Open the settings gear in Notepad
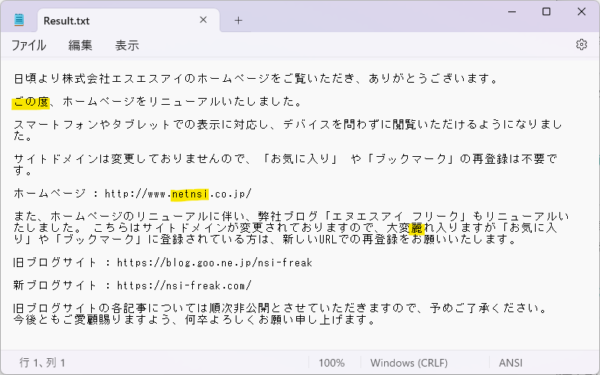The height and width of the screenshot is (375, 600). (581, 44)
